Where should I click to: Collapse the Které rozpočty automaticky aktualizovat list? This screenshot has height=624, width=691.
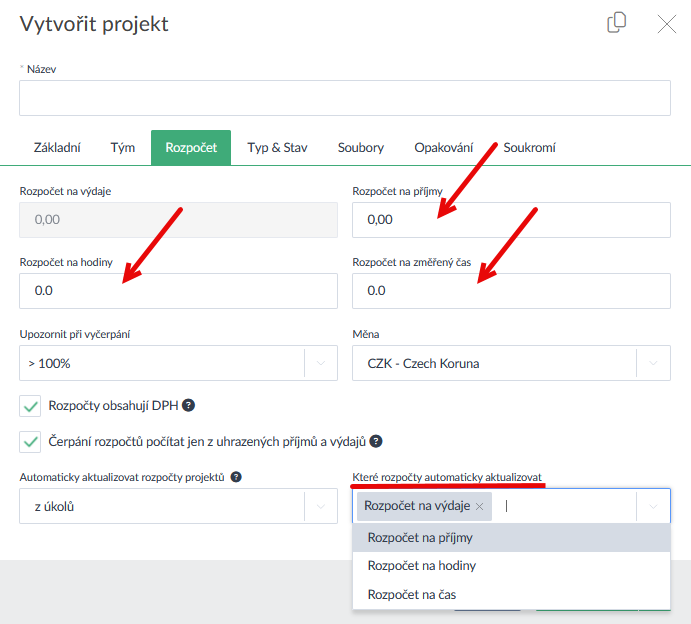(x=653, y=507)
